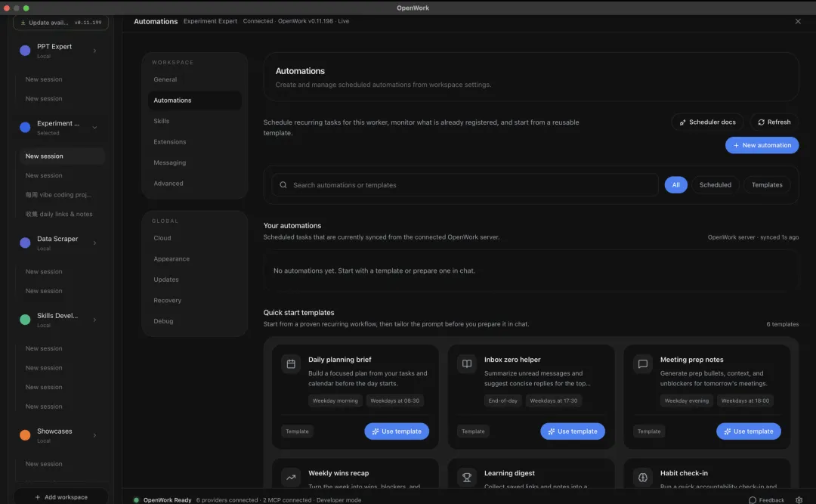Viewport: 816px width, 504px height.
Task: Expand the PPT Expert workspace chevron
Action: [94, 51]
